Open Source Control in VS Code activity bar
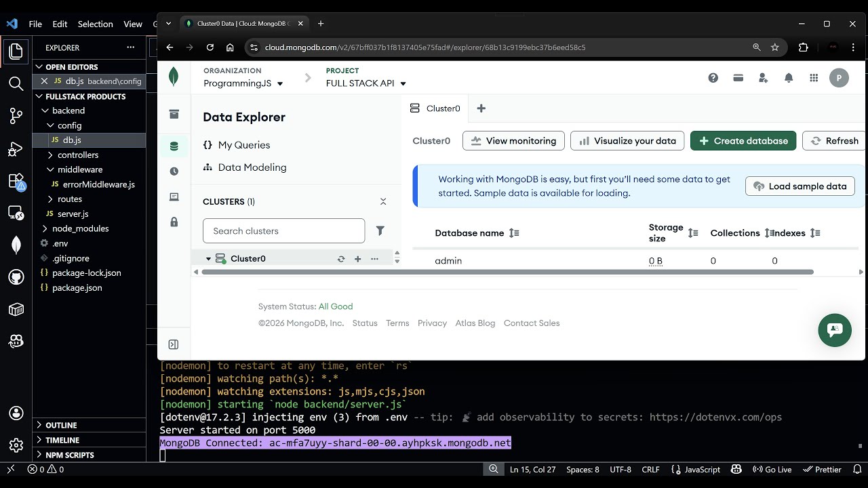This screenshot has height=488, width=868. coord(16,116)
